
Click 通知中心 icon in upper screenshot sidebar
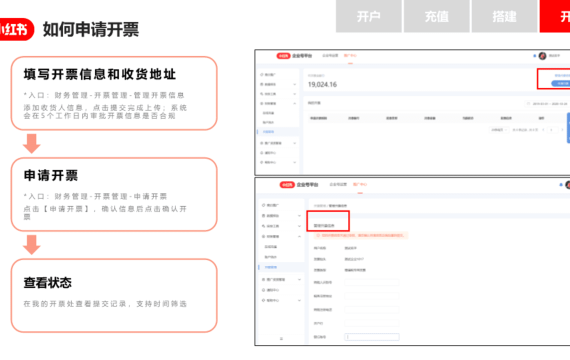click(262, 153)
